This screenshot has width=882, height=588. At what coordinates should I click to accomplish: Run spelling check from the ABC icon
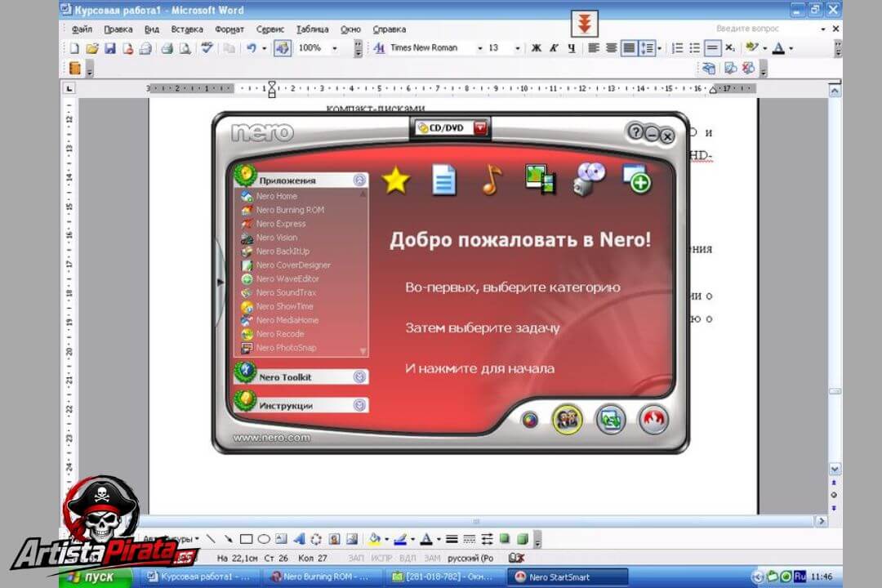click(x=207, y=48)
